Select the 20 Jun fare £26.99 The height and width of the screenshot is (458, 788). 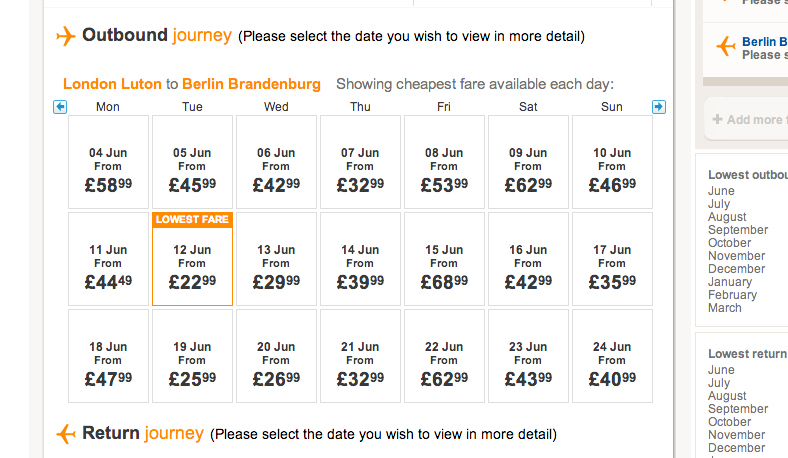point(276,362)
